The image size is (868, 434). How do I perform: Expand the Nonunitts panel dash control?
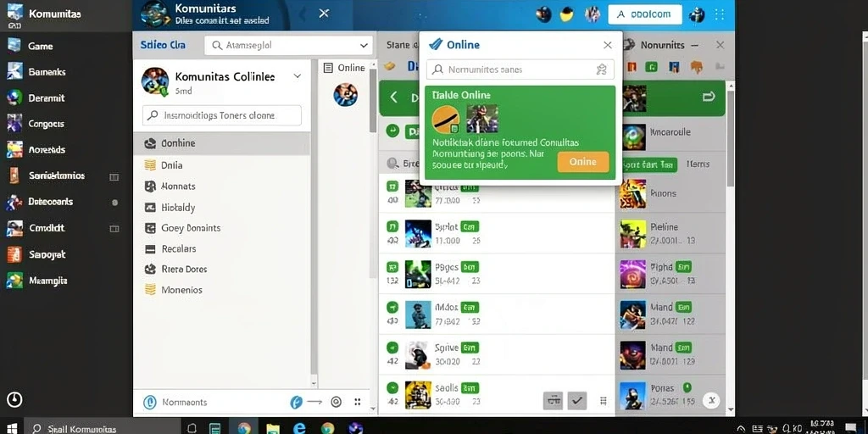click(695, 46)
